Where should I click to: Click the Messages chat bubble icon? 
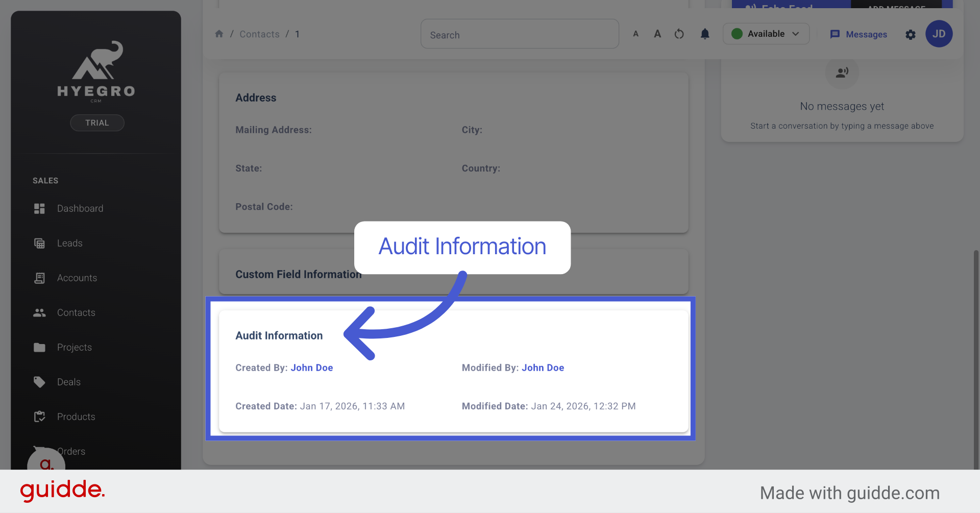(835, 34)
